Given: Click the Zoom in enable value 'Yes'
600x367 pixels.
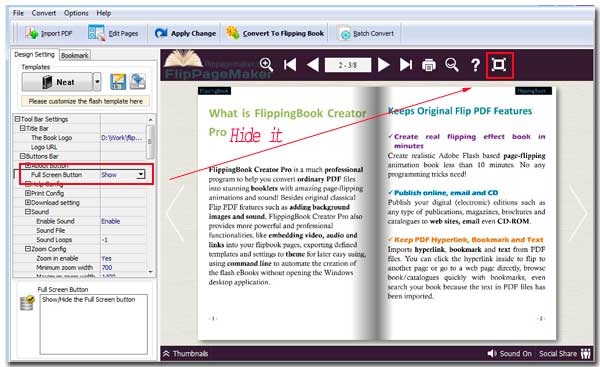Looking at the screenshot, I should 106,258.
